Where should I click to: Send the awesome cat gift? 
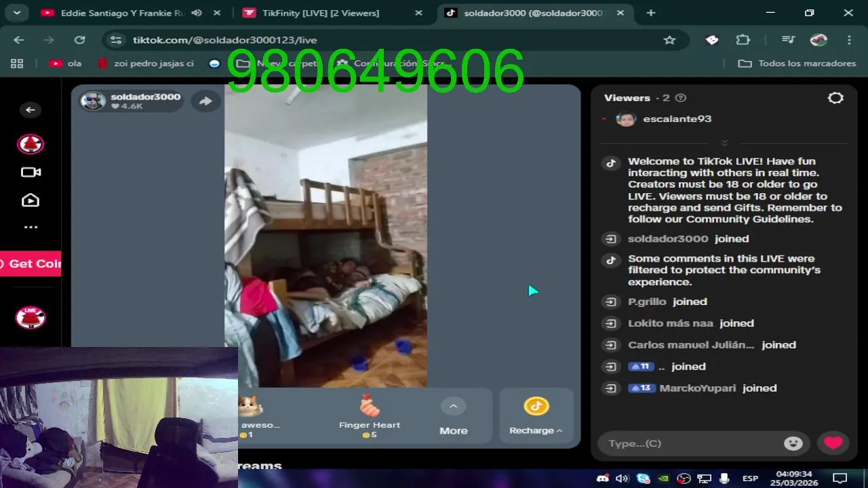(x=259, y=416)
